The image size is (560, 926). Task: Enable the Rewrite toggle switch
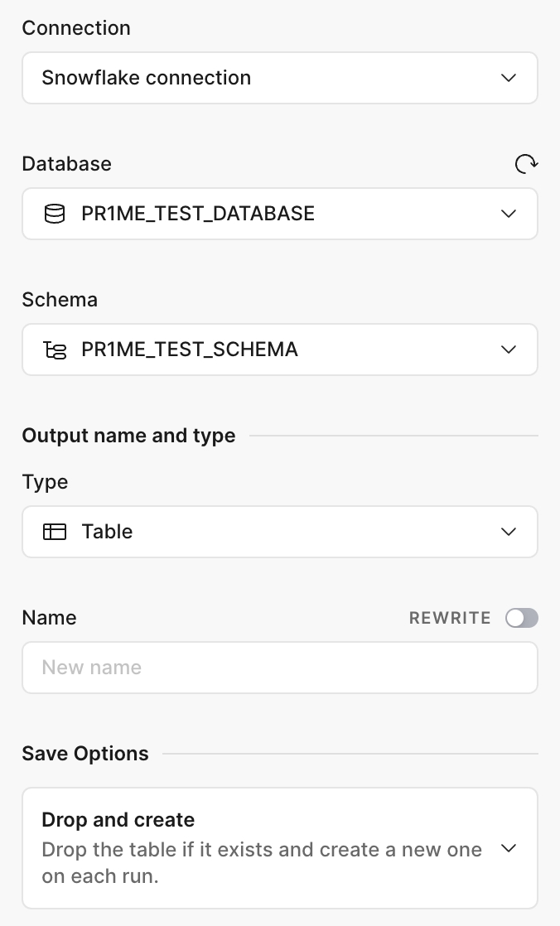coord(522,618)
